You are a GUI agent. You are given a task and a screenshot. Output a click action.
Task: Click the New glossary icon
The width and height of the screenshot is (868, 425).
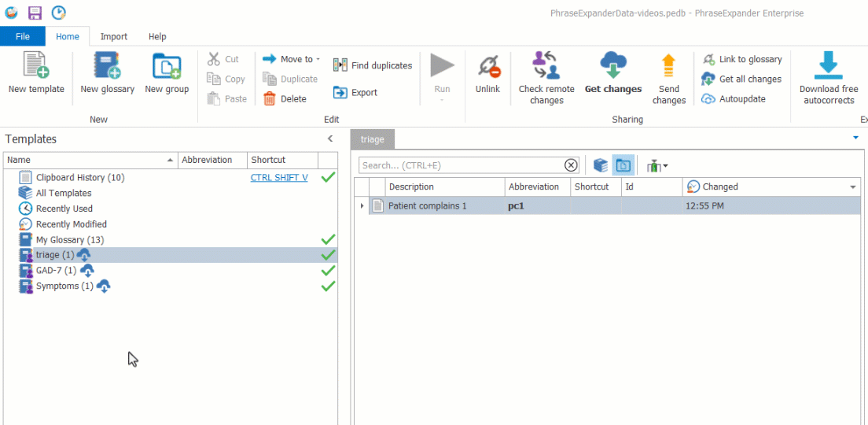108,65
